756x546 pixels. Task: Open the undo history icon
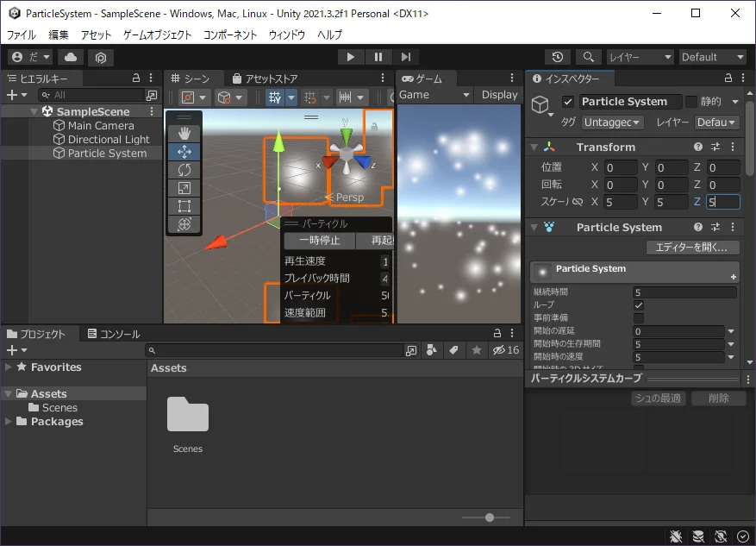click(x=558, y=57)
